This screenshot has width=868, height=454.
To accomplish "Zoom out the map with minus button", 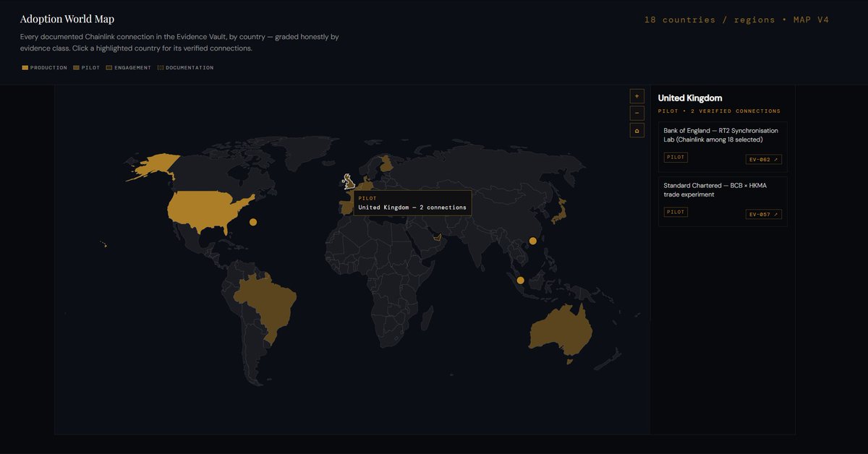I will coord(637,113).
